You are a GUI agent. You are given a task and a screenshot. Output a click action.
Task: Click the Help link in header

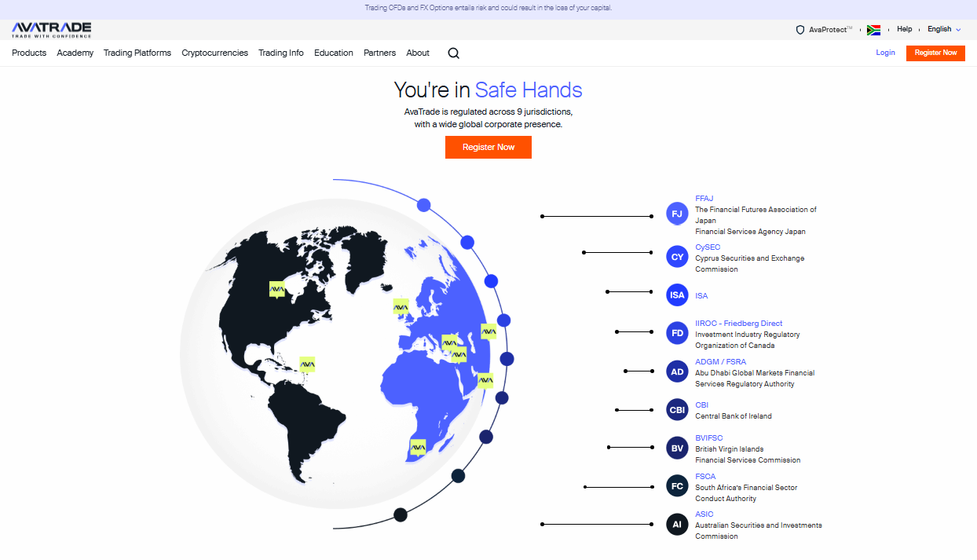[x=905, y=29]
